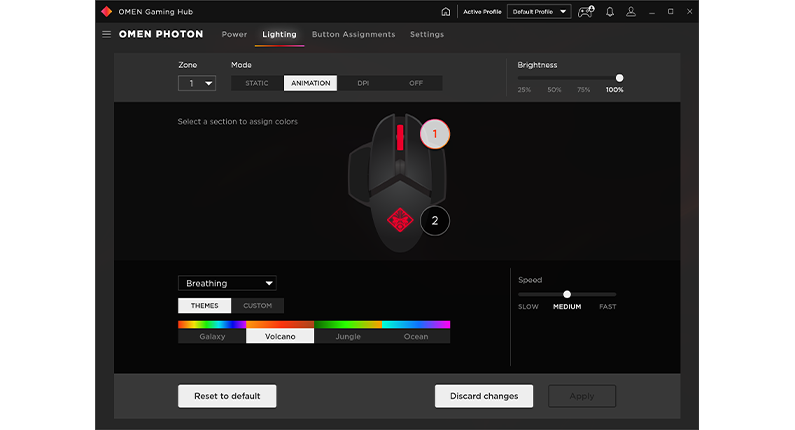Open the notifications bell
Screen dimensions: 795x430
(610, 12)
